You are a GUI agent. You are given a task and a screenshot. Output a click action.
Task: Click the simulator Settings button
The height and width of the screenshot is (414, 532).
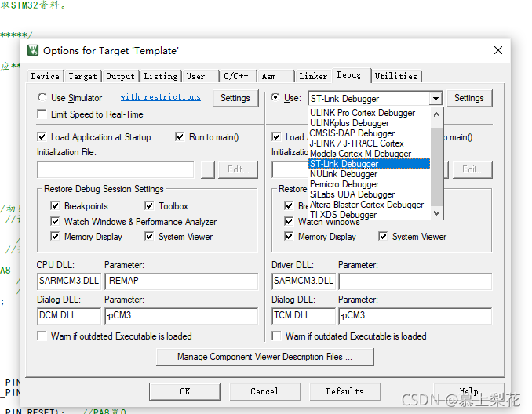[235, 98]
